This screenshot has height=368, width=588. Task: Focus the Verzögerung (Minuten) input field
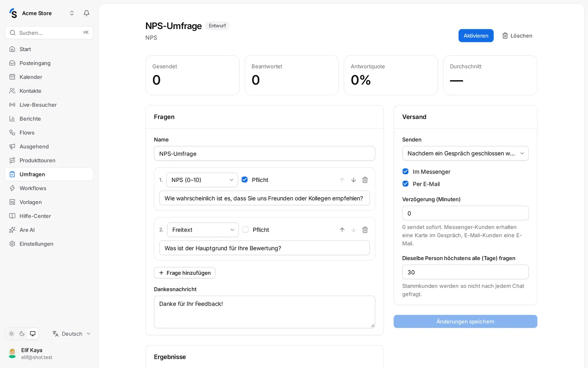tap(465, 213)
